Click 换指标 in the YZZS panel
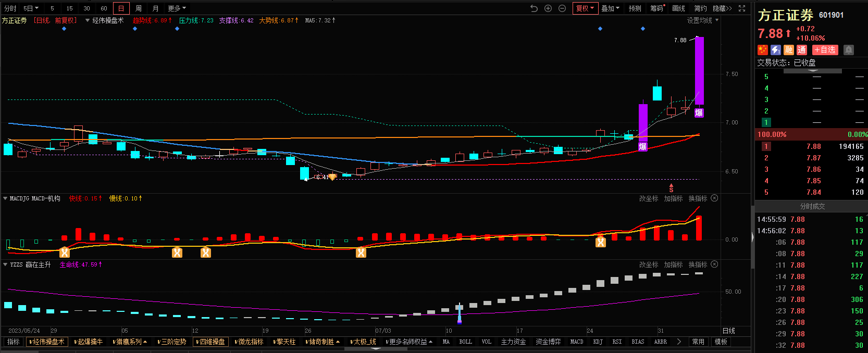This screenshot has width=868, height=353. click(x=698, y=264)
